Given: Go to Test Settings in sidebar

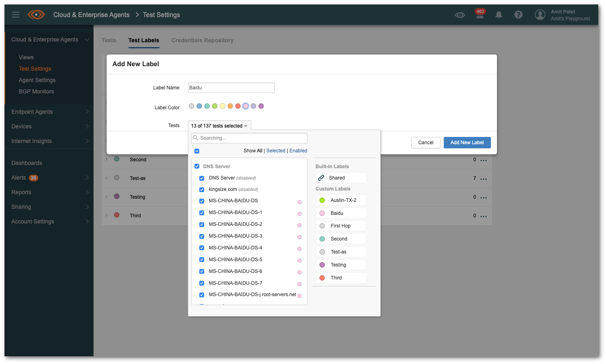Looking at the screenshot, I should [35, 69].
